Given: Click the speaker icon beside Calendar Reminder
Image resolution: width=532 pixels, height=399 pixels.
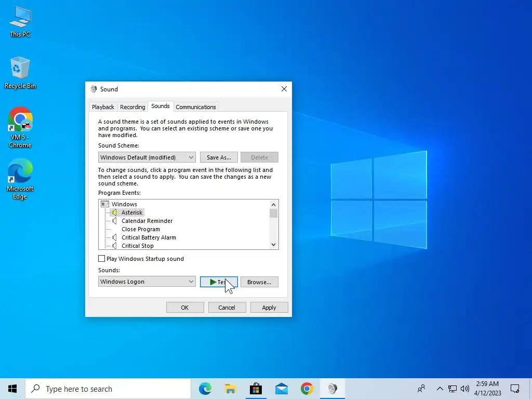Looking at the screenshot, I should [x=114, y=221].
